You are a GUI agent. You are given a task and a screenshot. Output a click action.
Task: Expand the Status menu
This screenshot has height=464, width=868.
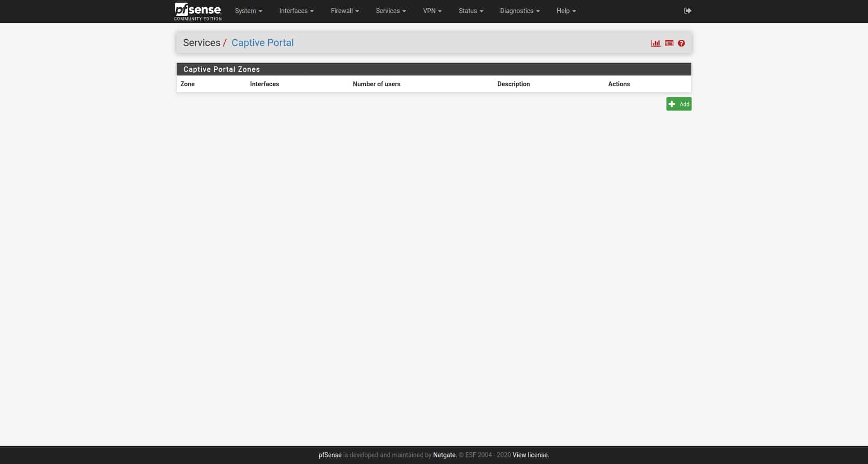[x=471, y=11]
